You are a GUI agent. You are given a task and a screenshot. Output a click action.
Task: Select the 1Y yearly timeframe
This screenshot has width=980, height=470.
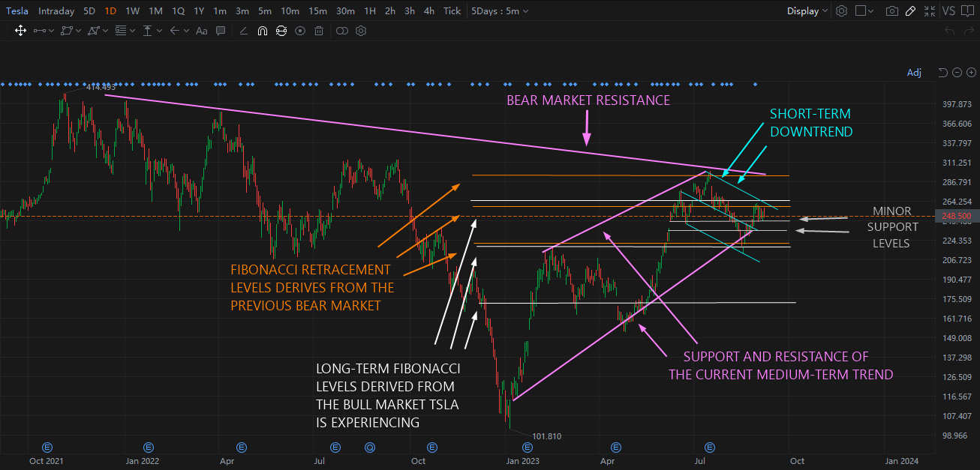199,11
